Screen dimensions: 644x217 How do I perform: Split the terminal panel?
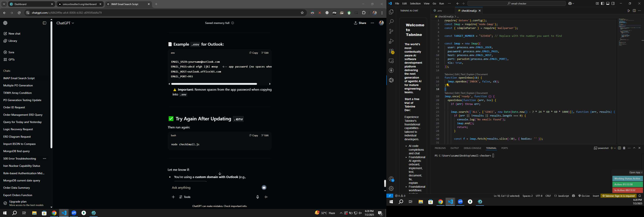click(x=619, y=148)
